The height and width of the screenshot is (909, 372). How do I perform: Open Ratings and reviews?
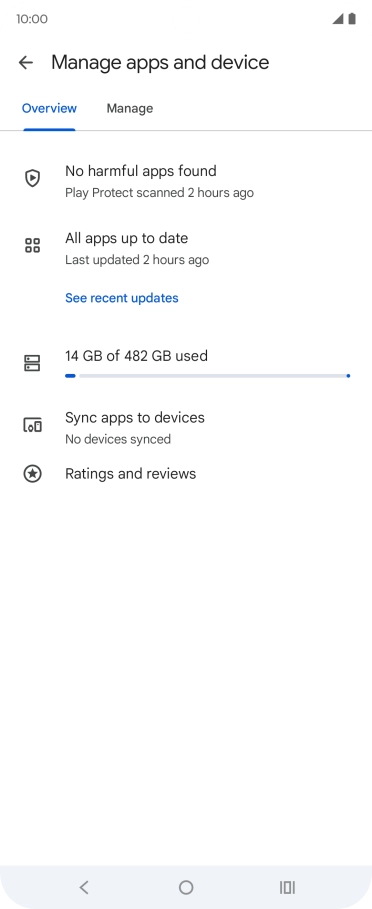[186, 474]
